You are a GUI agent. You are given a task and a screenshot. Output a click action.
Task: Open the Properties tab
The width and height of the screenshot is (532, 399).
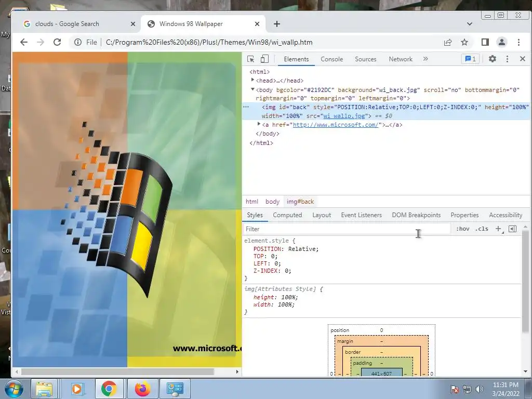(464, 215)
